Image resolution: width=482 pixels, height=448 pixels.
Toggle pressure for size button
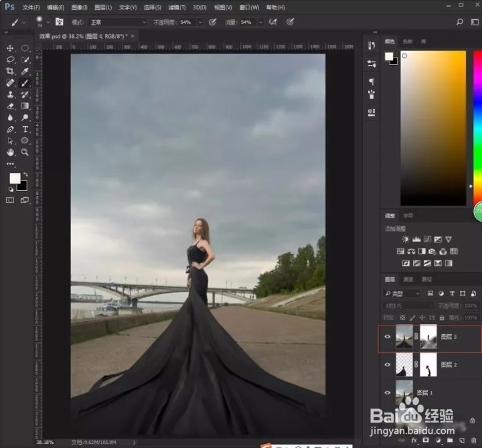(x=290, y=22)
